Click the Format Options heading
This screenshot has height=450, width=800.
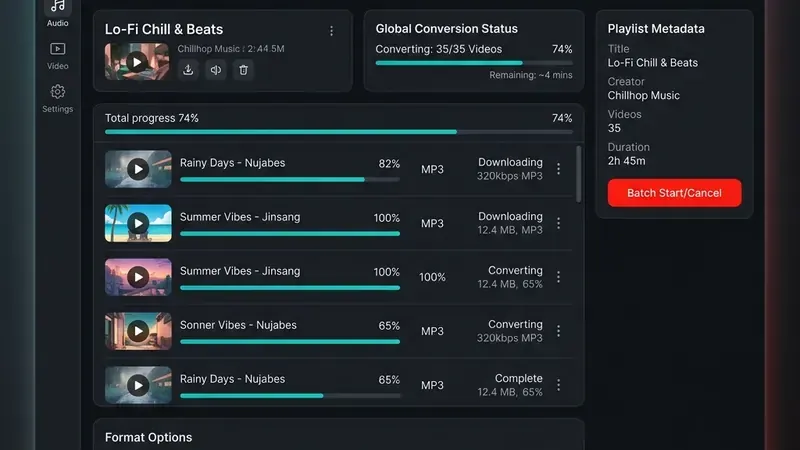pos(148,437)
